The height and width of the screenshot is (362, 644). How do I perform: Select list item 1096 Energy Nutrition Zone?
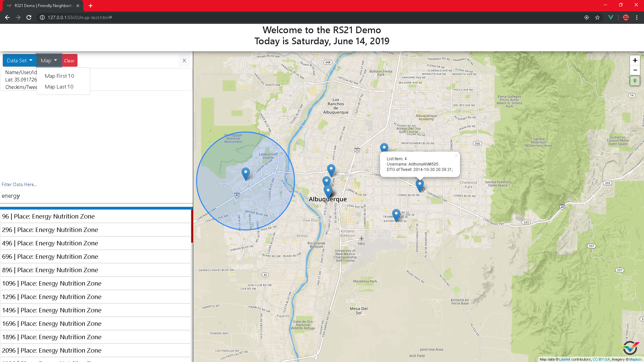pyautogui.click(x=96, y=283)
